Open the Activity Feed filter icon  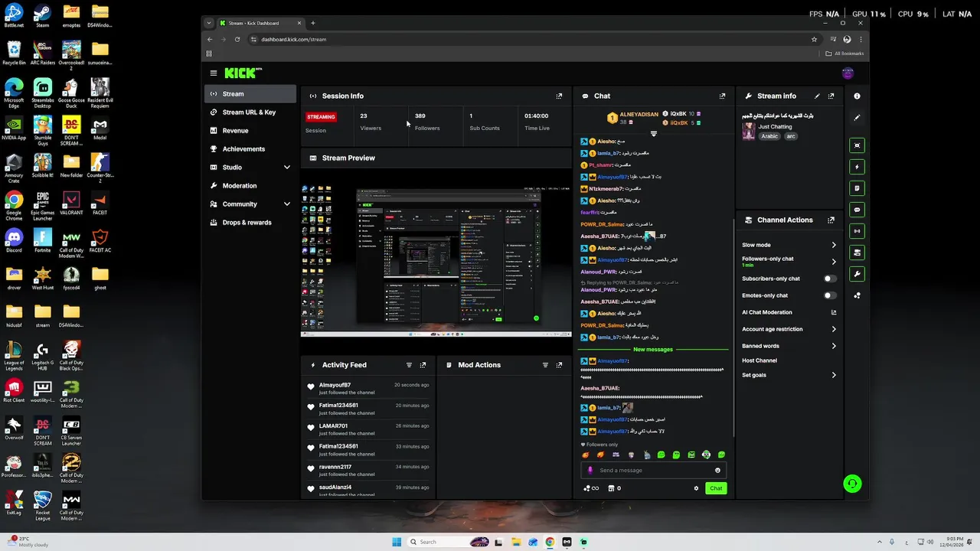pyautogui.click(x=409, y=365)
